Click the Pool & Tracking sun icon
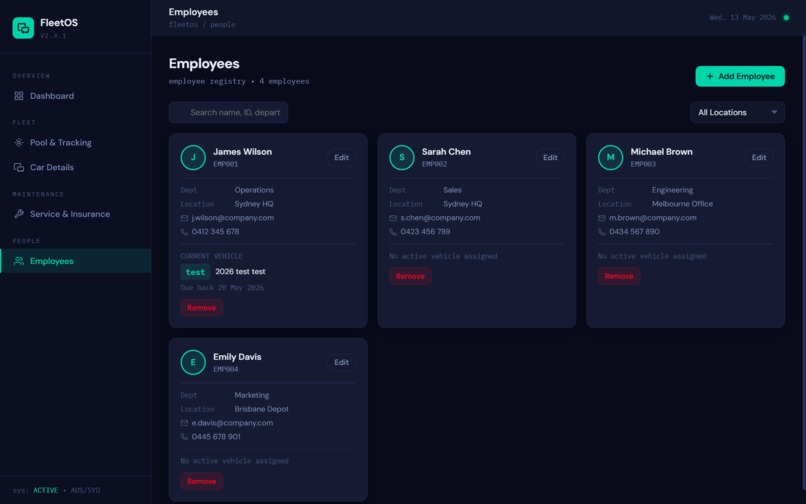The image size is (806, 504). [19, 142]
